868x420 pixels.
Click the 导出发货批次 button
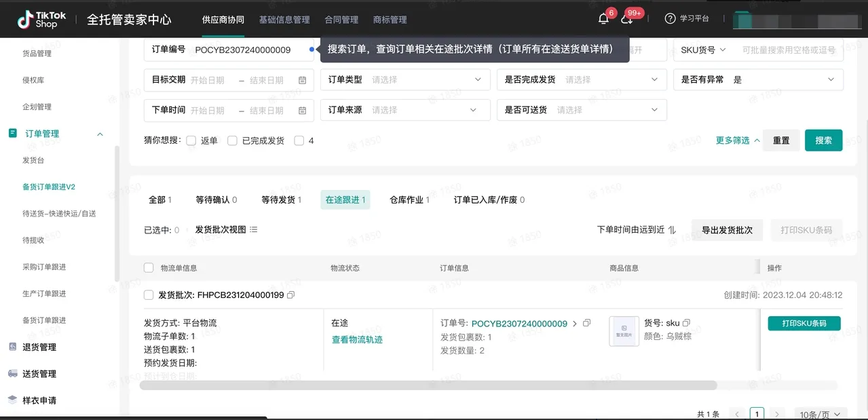click(x=728, y=230)
